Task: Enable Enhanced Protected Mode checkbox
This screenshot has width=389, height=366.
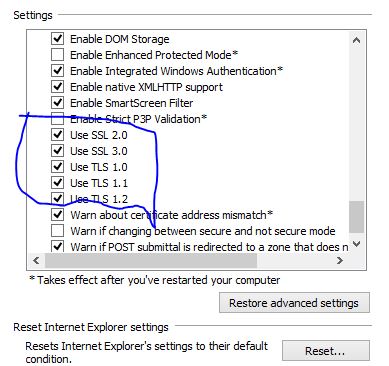Action: coord(58,55)
